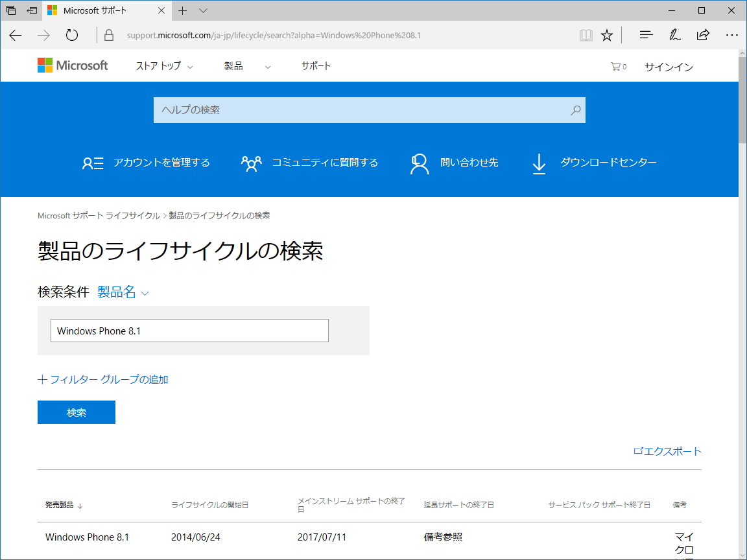Share the page using the share icon
Screen dimensions: 747x560
703,34
